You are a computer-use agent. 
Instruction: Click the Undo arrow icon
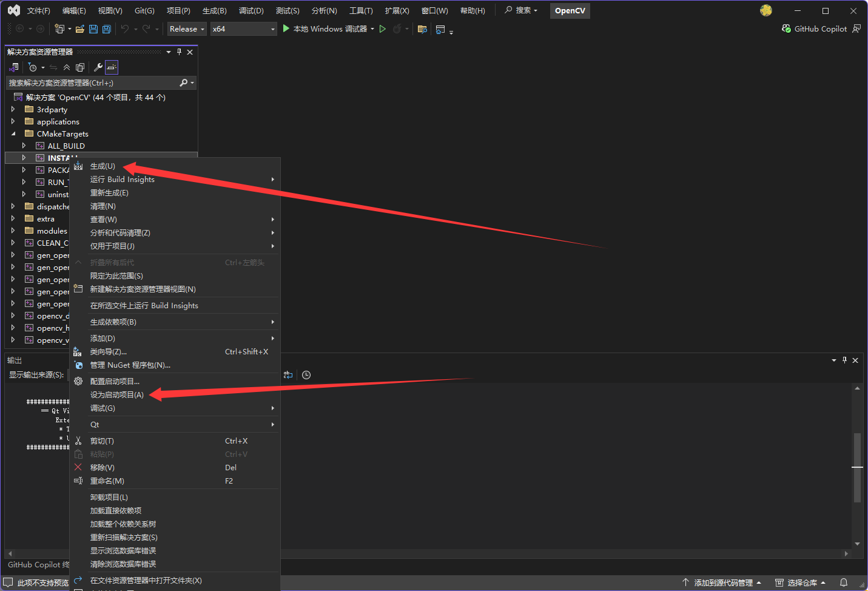pos(125,29)
